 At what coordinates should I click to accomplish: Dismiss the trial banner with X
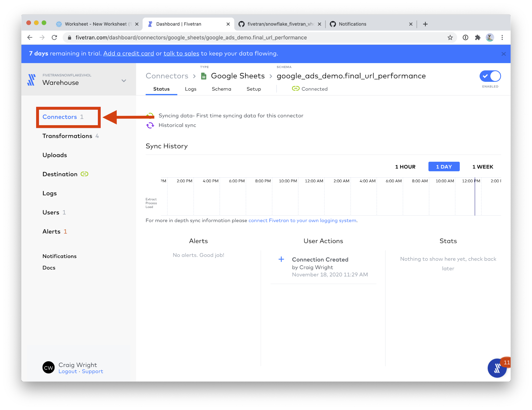(x=504, y=54)
